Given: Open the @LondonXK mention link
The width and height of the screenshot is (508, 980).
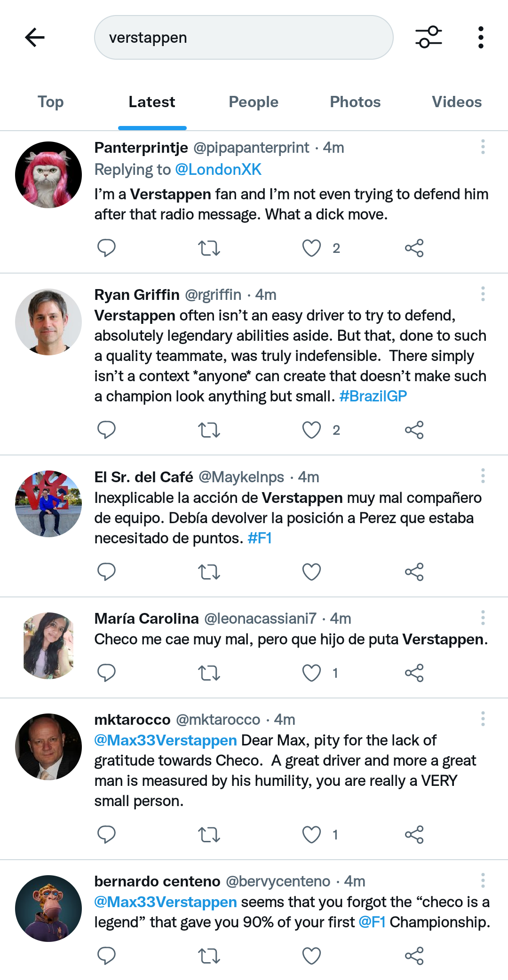Looking at the screenshot, I should [x=218, y=170].
